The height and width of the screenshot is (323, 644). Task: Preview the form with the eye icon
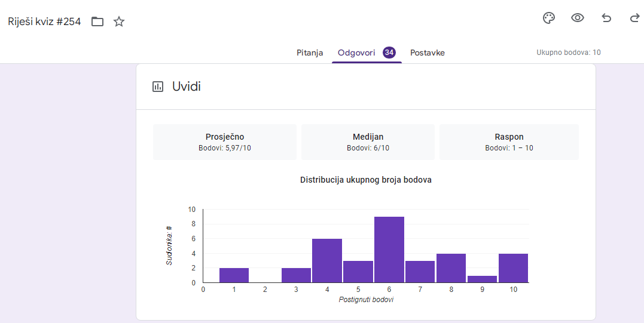(578, 18)
